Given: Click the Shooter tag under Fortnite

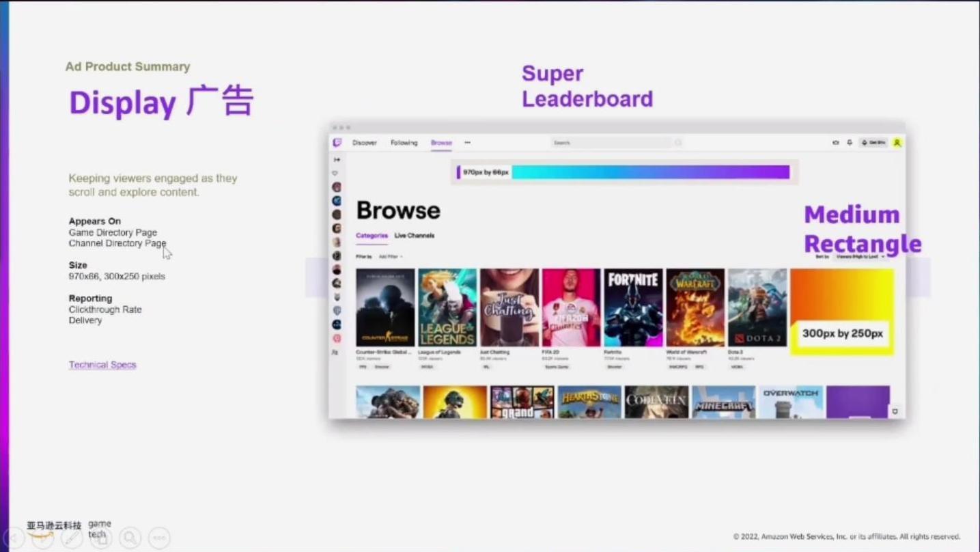Looking at the screenshot, I should (614, 367).
